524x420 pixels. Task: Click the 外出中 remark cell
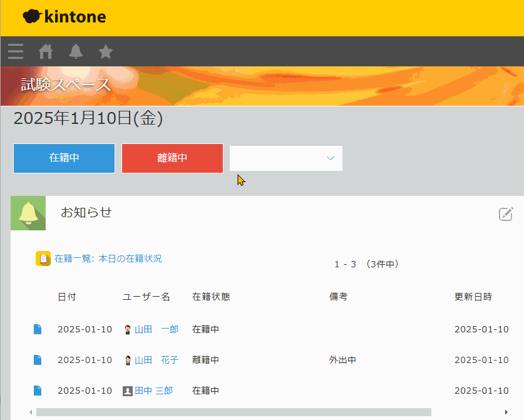(342, 360)
